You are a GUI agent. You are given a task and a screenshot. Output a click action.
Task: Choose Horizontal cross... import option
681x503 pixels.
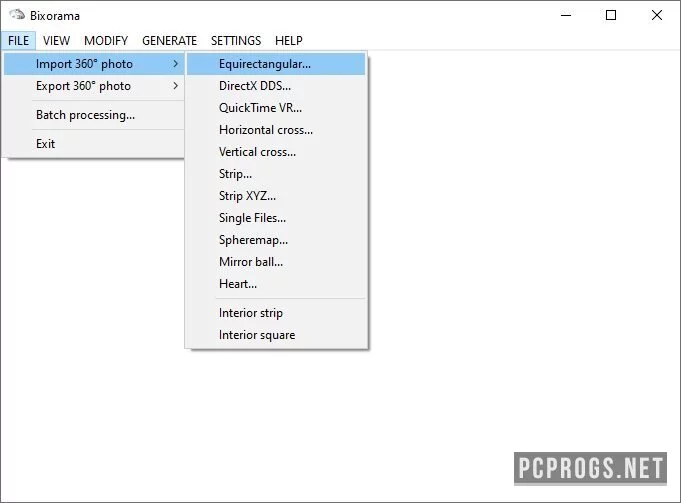pos(276,130)
